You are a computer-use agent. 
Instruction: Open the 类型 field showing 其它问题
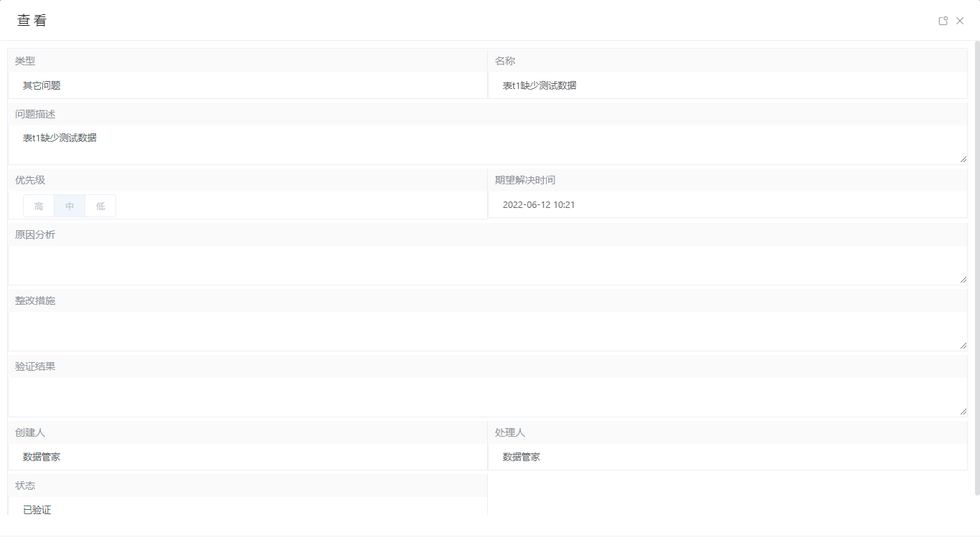click(248, 85)
